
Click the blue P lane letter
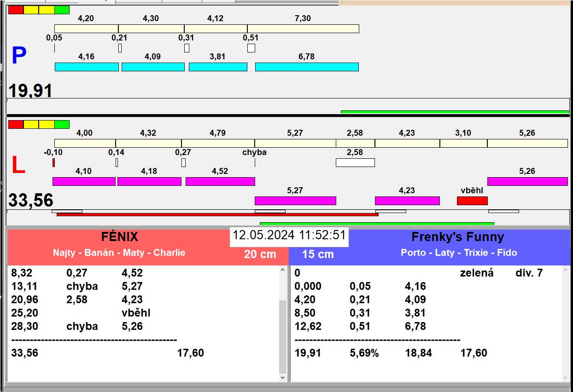19,56
